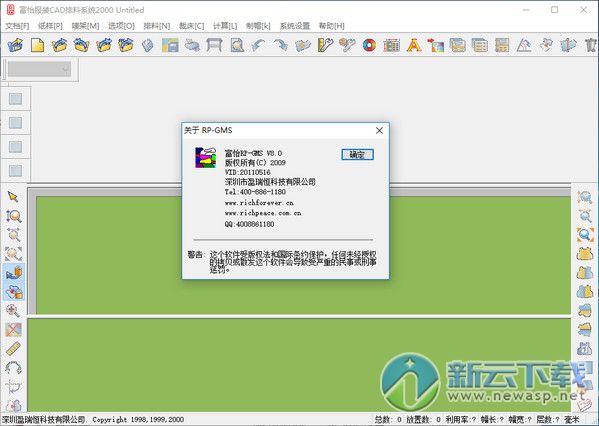
Task: Click the print preview magnifier icon
Action: coord(237,45)
